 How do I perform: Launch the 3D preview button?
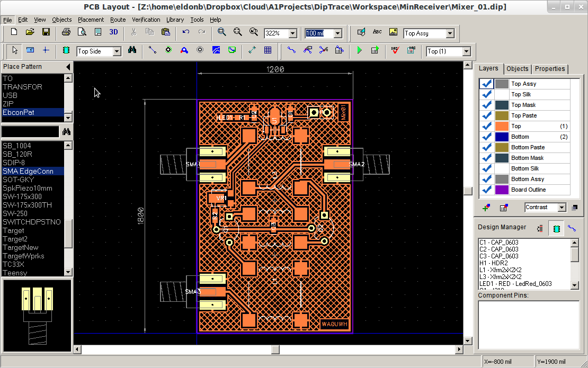(113, 32)
